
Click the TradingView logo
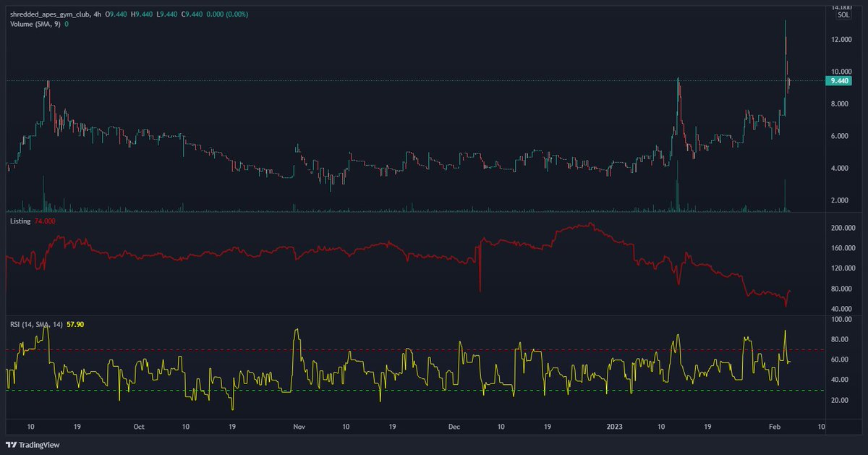(32, 445)
